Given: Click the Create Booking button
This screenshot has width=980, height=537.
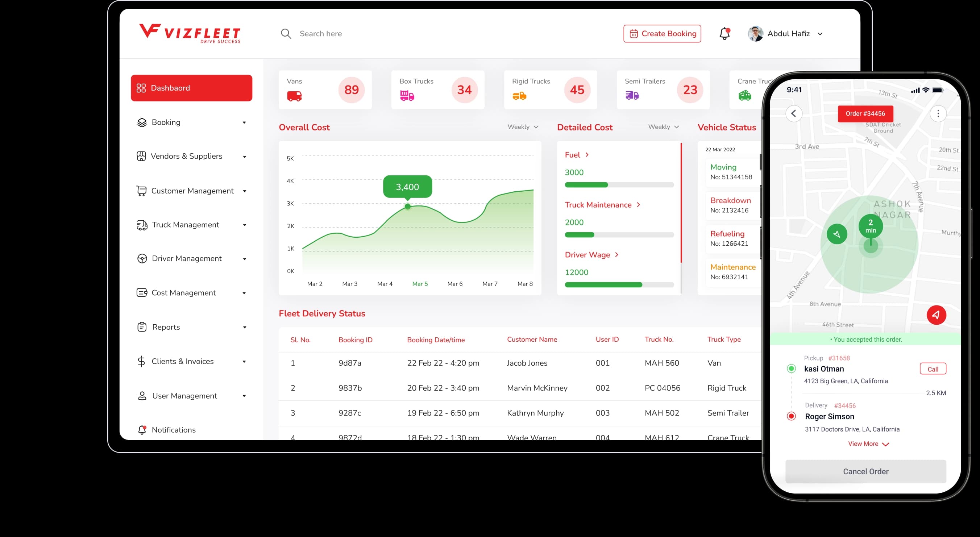Looking at the screenshot, I should pyautogui.click(x=662, y=33).
